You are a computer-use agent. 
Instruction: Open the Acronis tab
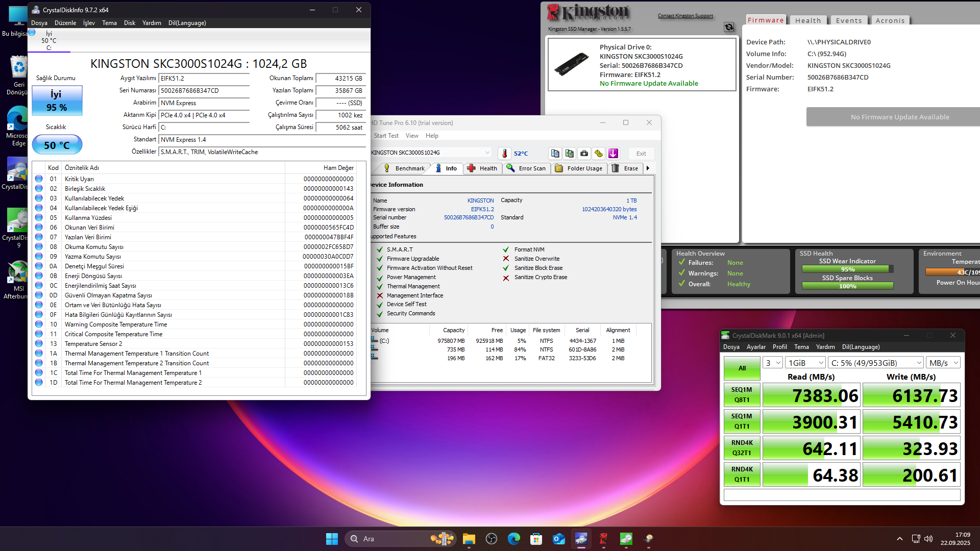pyautogui.click(x=890, y=20)
